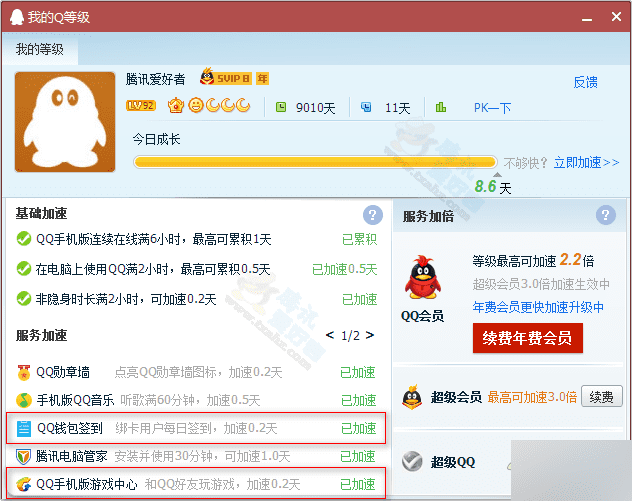Click the QQ勋章墙 medal icon
This screenshot has width=632, height=501.
24,372
